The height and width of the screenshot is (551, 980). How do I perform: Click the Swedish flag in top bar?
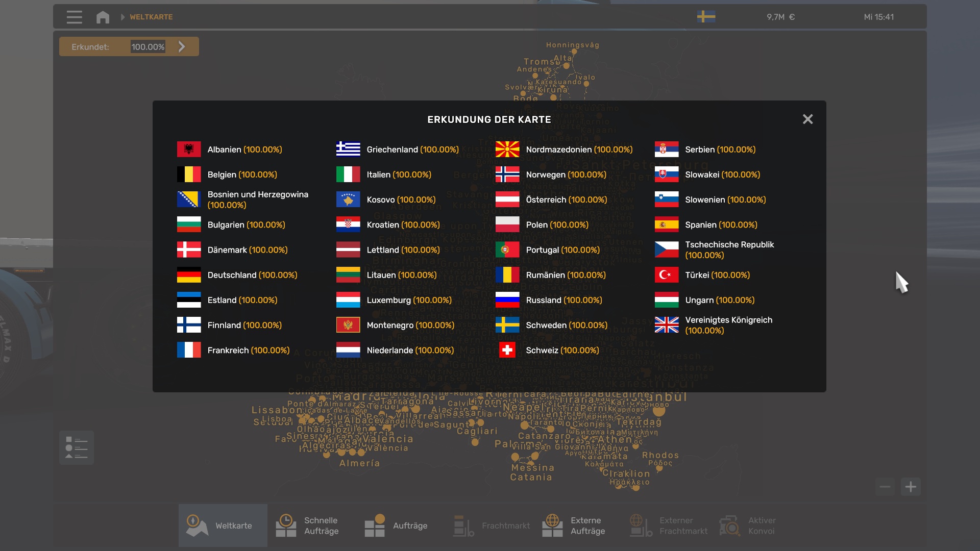point(706,16)
